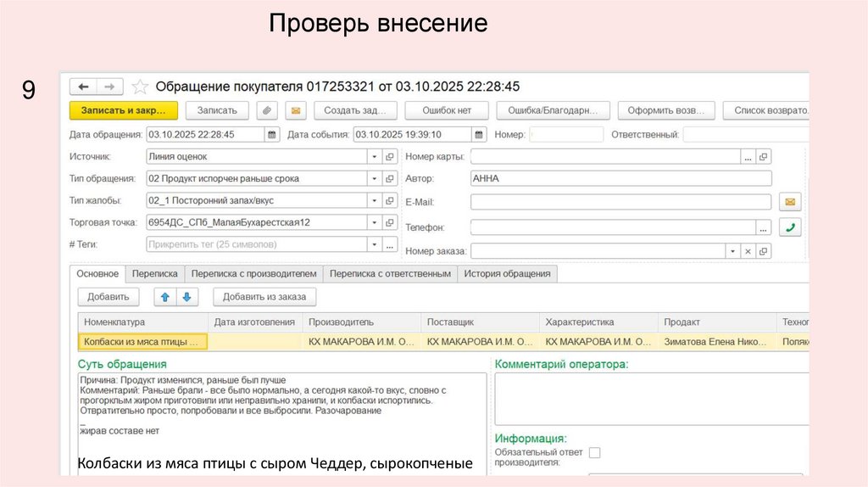868x487 pixels.
Task: Click the envelope icon in the top toolbar
Action: tap(296, 110)
